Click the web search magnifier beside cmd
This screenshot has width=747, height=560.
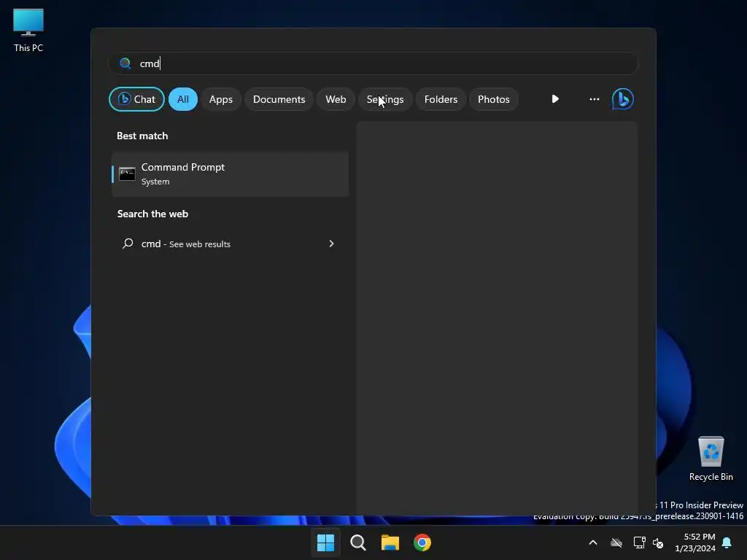pos(128,244)
